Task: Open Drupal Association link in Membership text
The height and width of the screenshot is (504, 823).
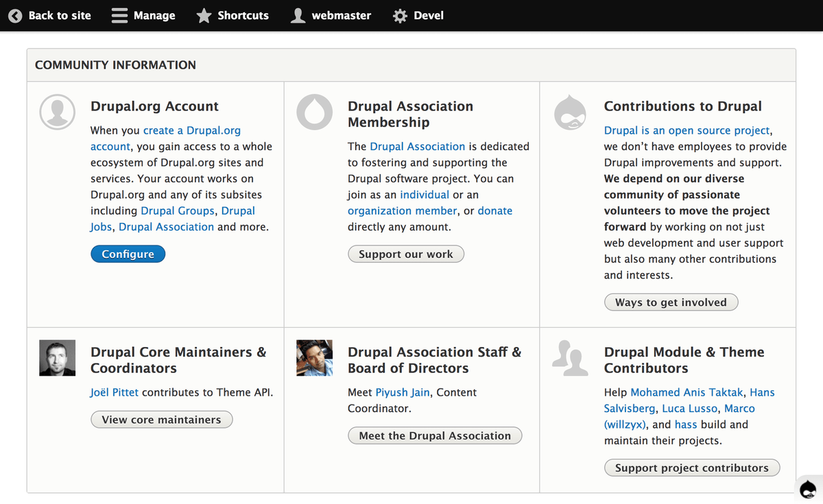Action: click(418, 146)
